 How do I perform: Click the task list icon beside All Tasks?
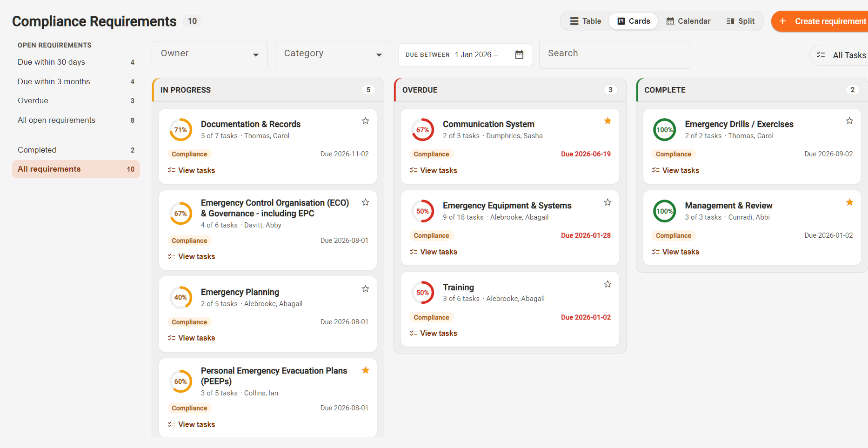tap(821, 55)
